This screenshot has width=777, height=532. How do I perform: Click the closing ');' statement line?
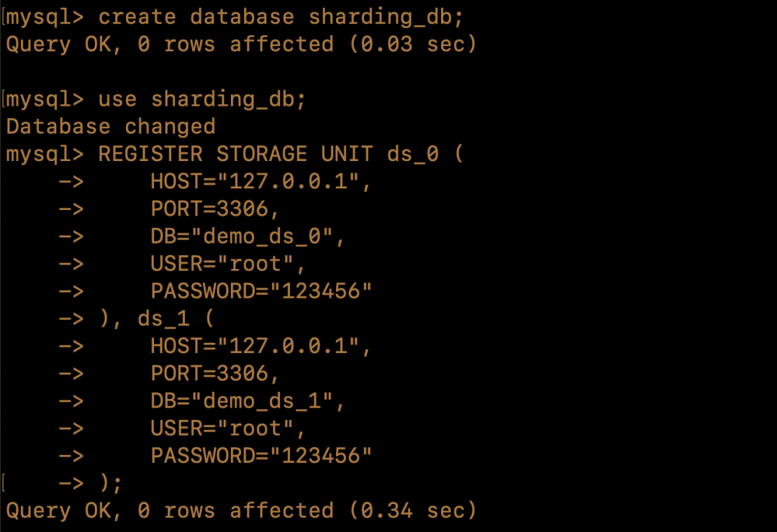tap(111, 483)
